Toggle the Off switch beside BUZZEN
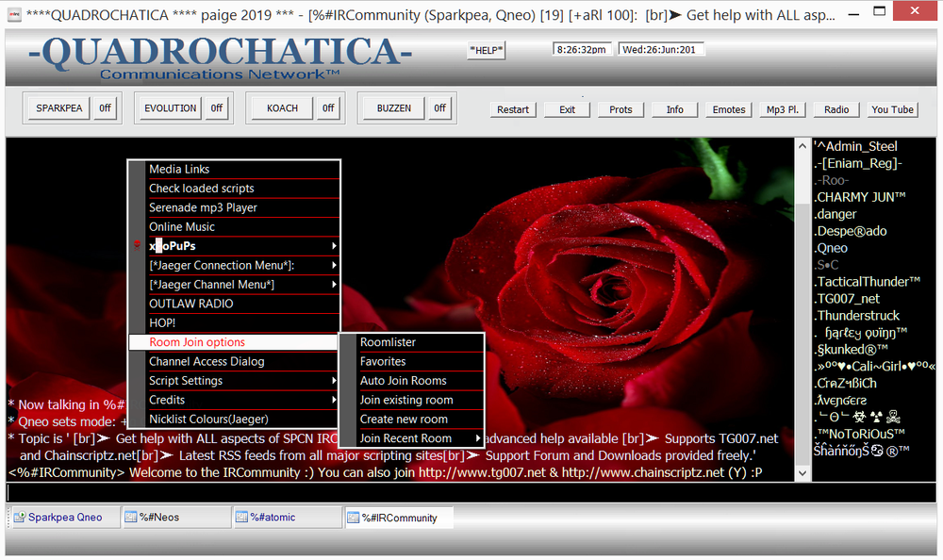The width and height of the screenshot is (943, 560). pos(439,108)
